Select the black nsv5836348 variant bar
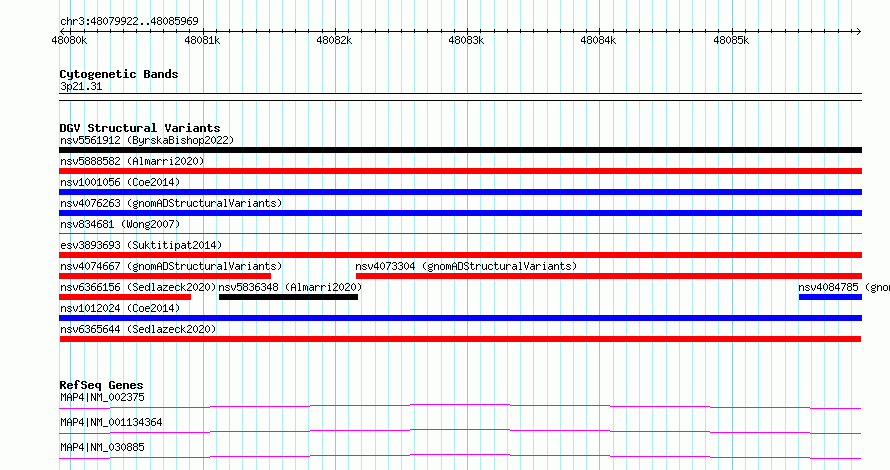Image resolution: width=890 pixels, height=470 pixels. [x=288, y=297]
